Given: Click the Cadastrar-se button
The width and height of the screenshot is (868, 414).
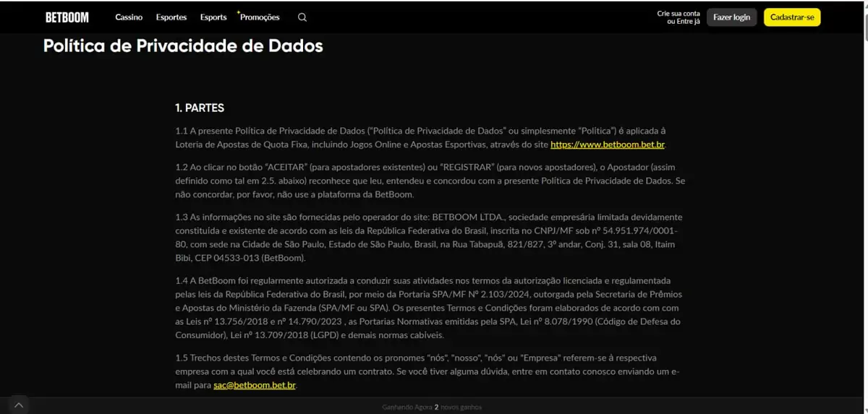Looking at the screenshot, I should [792, 17].
